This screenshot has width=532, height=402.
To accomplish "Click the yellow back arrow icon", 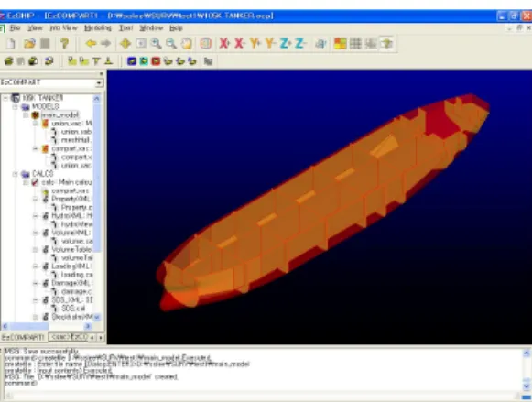I will 91,43.
